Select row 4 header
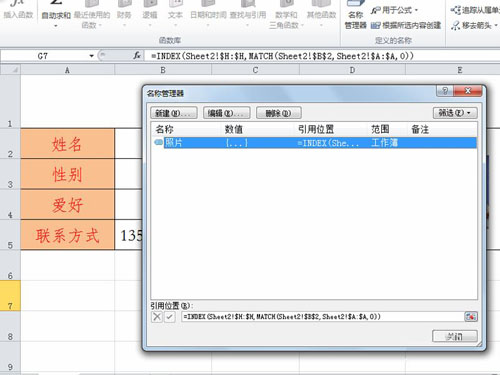The width and height of the screenshot is (500, 375). (10, 204)
